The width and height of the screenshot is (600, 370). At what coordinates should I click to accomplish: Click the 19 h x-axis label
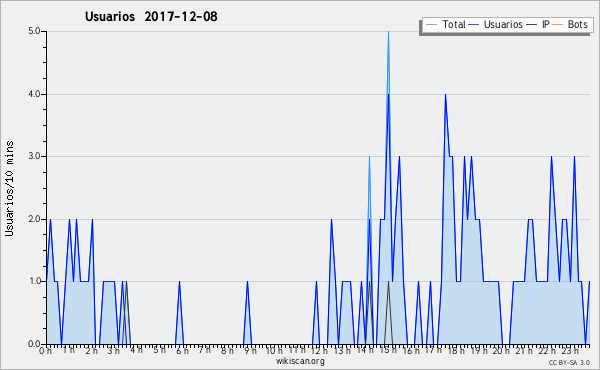[479, 350]
